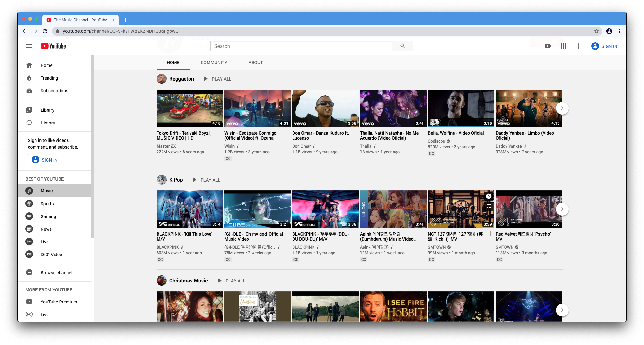Open Chrome's three-dot menu
Image resolution: width=644 pixels, height=345 pixels.
619,31
